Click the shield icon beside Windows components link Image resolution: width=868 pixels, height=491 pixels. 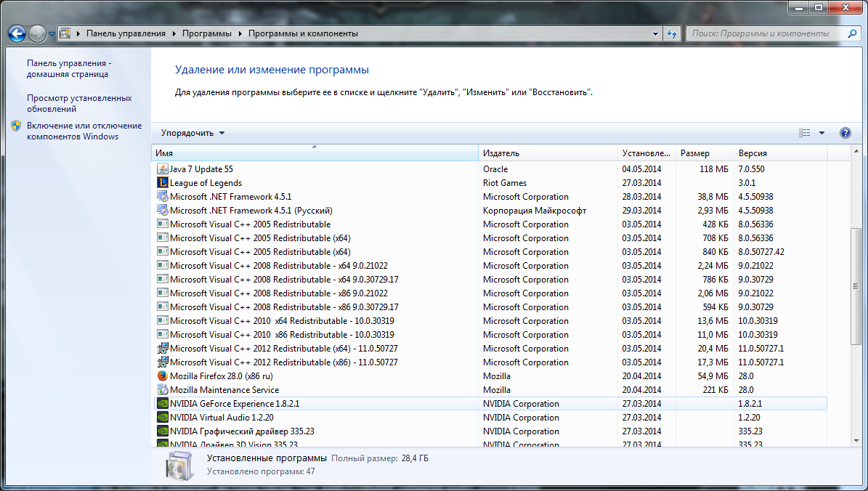[16, 126]
